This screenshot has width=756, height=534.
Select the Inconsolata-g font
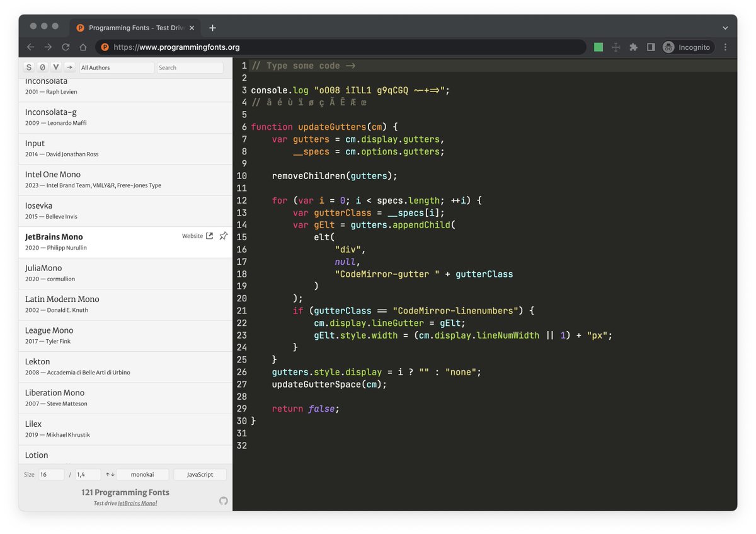[x=125, y=117]
